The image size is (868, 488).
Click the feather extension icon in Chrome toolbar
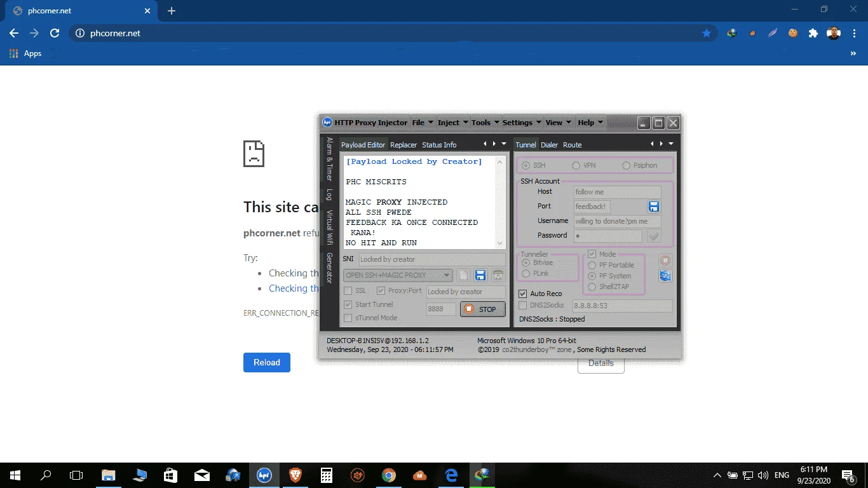773,33
